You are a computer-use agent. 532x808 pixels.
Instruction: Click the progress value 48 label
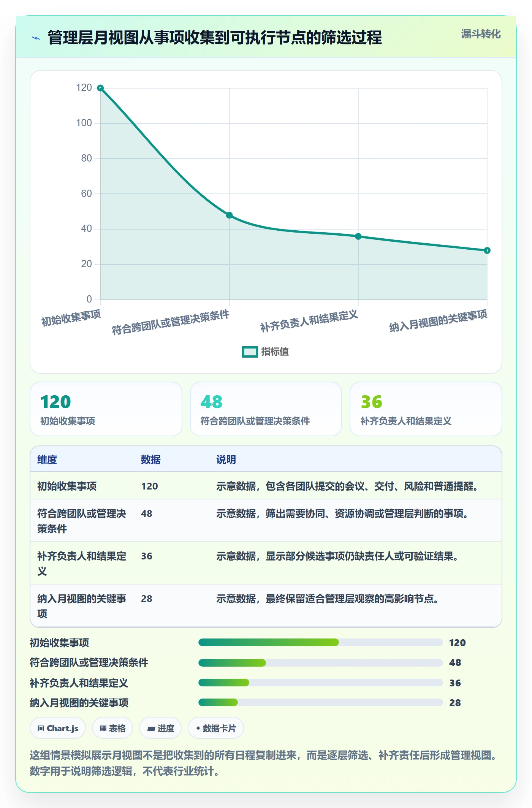(x=455, y=662)
